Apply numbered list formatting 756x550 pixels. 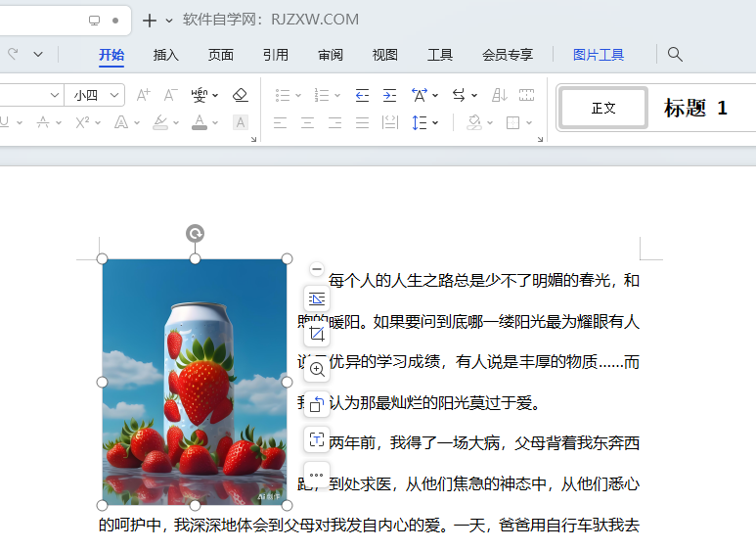tap(322, 95)
